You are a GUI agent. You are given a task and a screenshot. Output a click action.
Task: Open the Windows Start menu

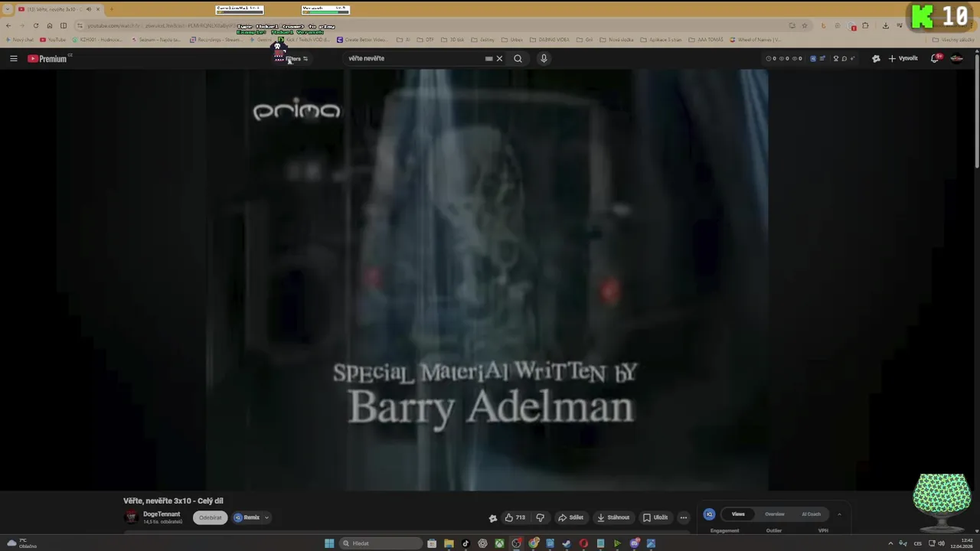329,543
